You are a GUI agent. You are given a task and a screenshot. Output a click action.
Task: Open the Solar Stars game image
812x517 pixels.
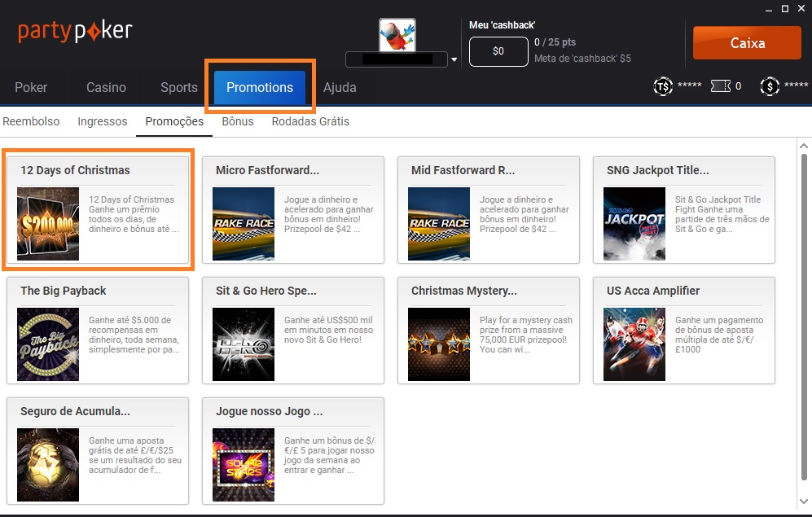[x=244, y=465]
